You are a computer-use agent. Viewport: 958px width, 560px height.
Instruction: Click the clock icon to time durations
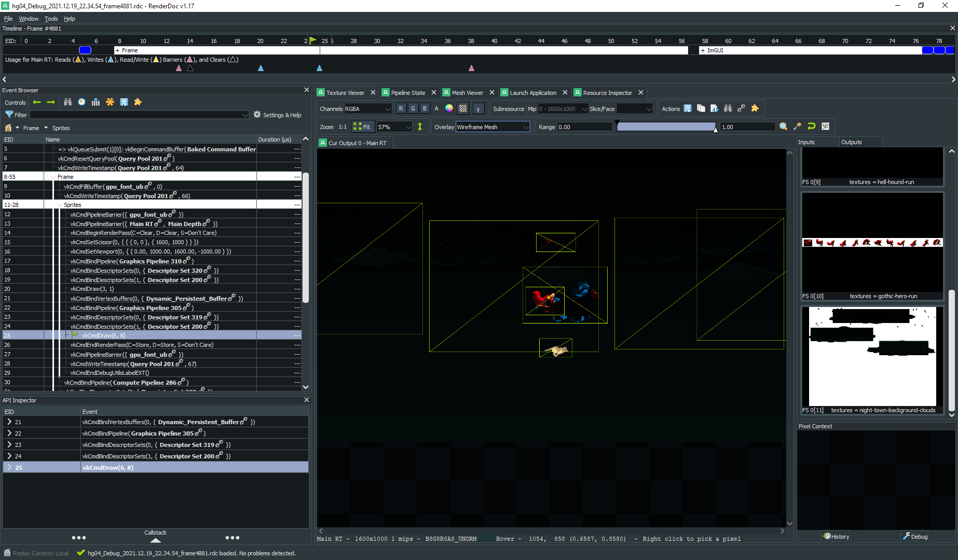pyautogui.click(x=82, y=102)
